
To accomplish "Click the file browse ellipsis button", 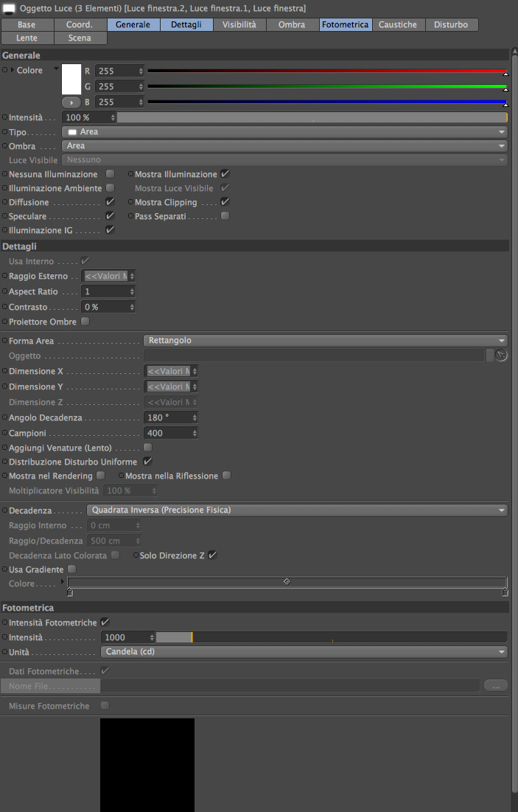I will pos(496,686).
